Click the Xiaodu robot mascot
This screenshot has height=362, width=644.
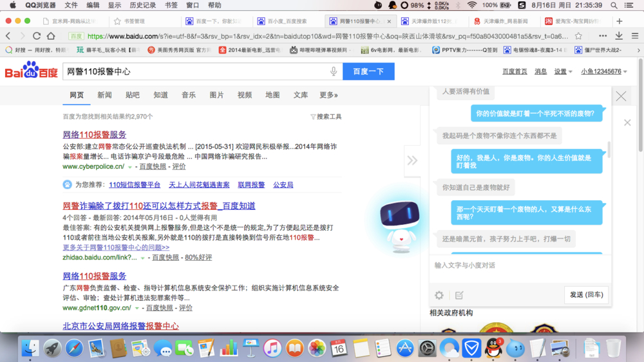[x=400, y=225]
